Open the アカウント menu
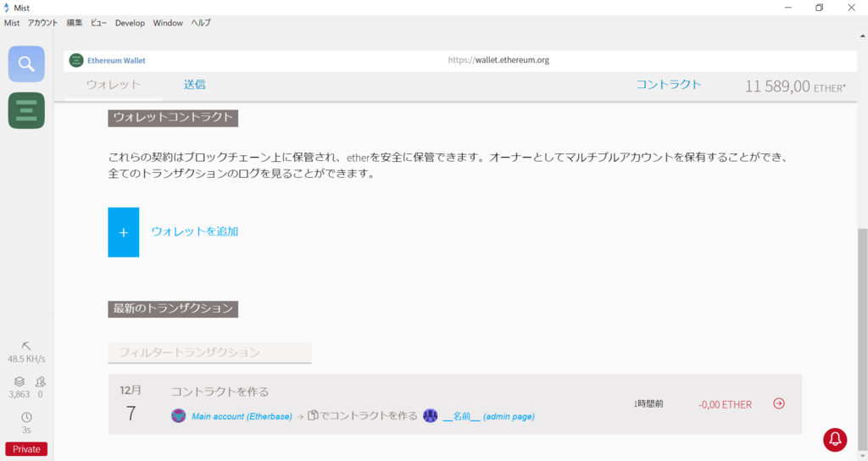This screenshot has height=461, width=868. click(42, 23)
